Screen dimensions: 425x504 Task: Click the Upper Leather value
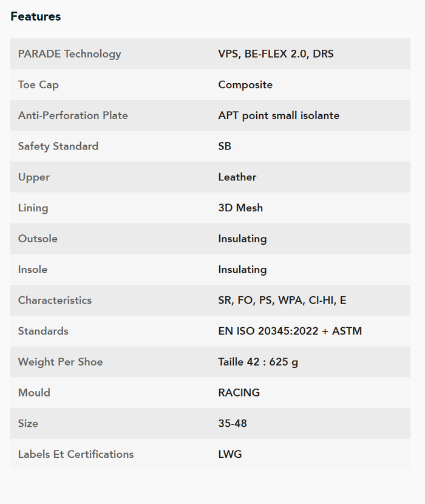coord(237,177)
